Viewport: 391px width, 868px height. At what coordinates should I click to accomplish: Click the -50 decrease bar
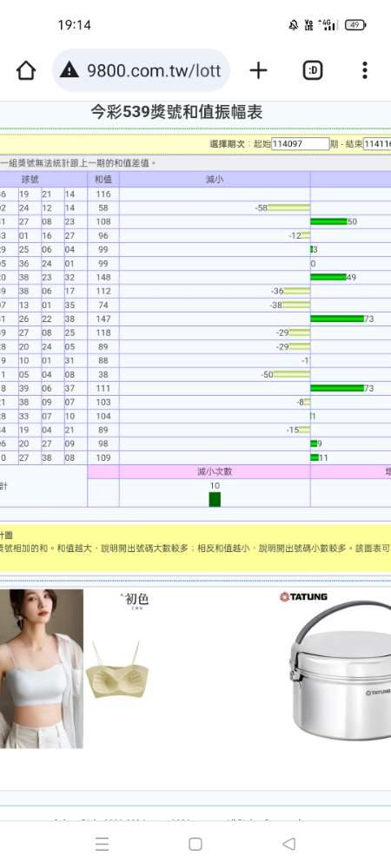[x=292, y=375]
